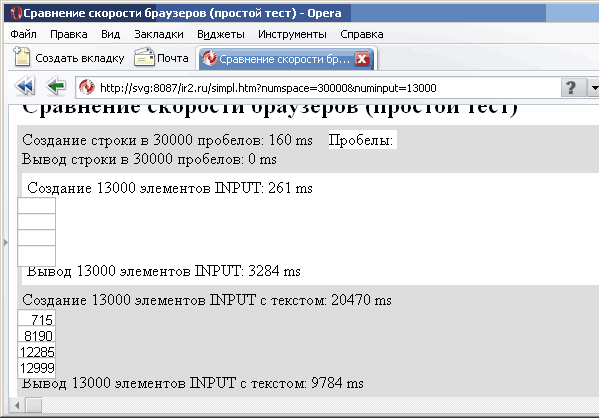Click the Opera site icon in address bar
This screenshot has width=599, height=418.
point(87,87)
